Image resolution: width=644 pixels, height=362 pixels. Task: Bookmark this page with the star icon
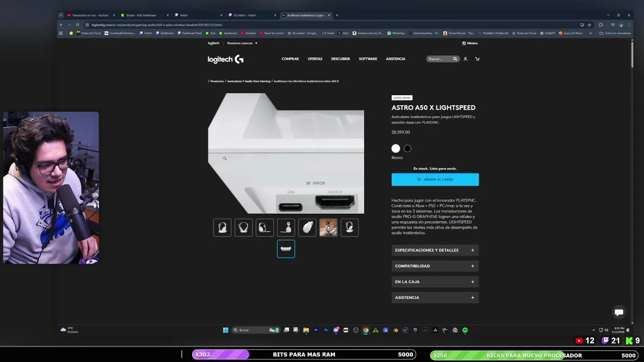coord(589,25)
